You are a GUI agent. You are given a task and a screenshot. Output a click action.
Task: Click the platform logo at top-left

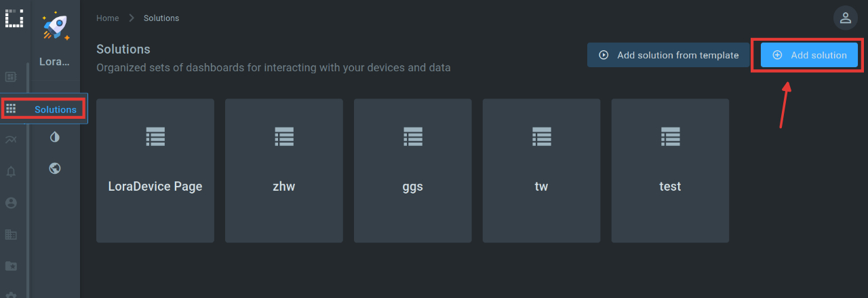pos(14,17)
